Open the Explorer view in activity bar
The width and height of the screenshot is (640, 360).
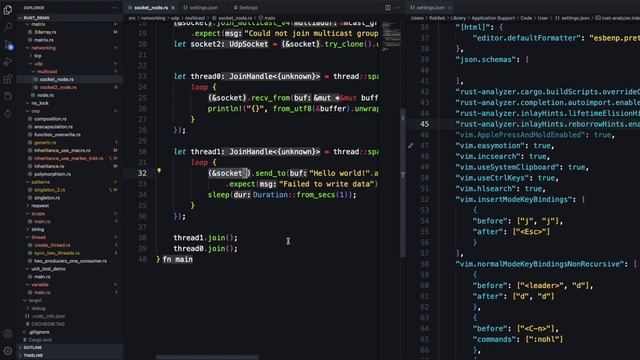coord(8,9)
